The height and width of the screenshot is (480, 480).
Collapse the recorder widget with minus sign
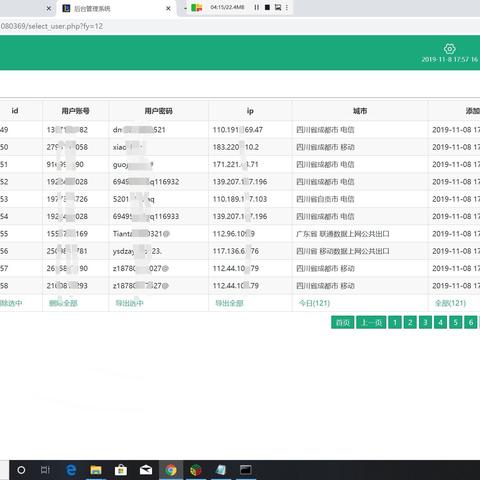click(x=185, y=8)
